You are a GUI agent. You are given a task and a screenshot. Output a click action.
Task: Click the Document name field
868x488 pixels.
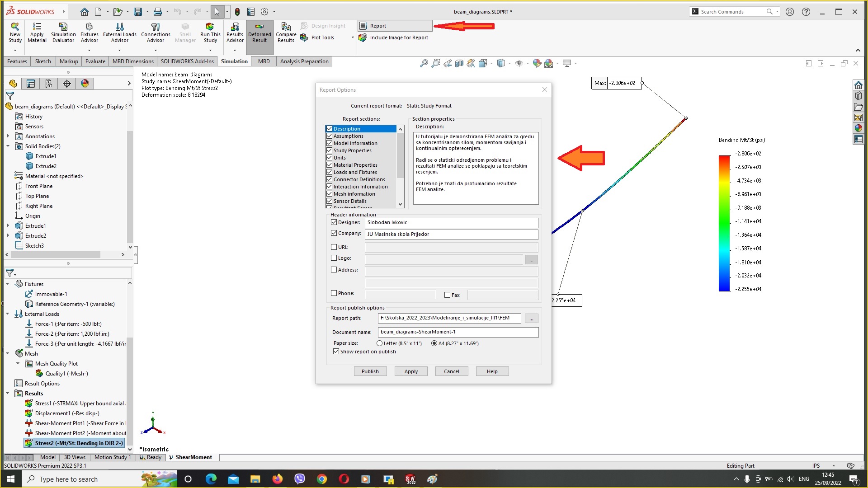458,332
